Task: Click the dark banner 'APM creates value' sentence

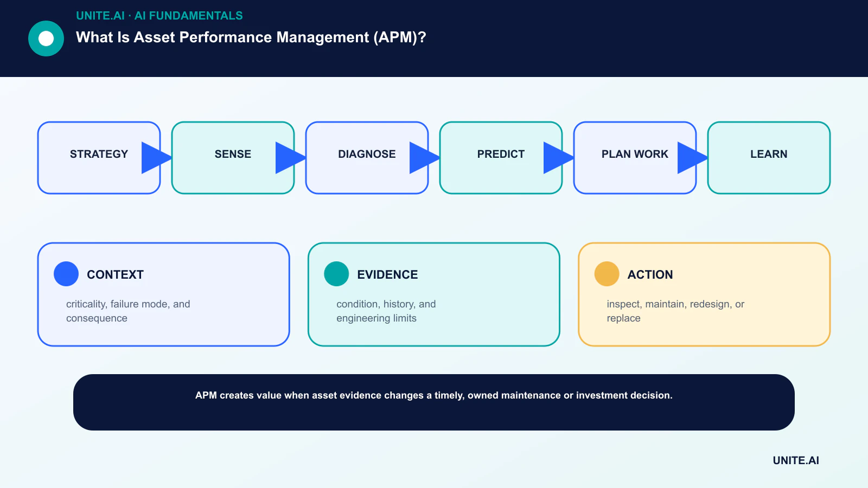Action: coord(434,395)
